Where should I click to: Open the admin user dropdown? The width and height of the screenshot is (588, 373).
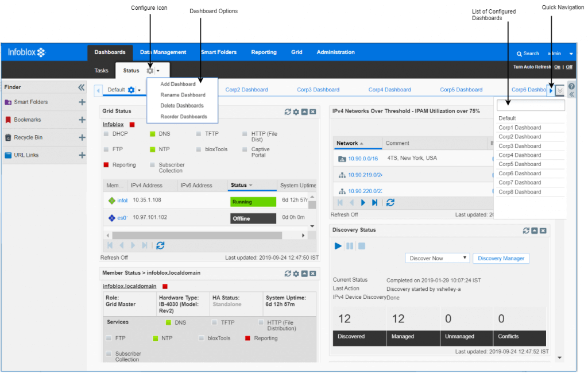pyautogui.click(x=571, y=53)
